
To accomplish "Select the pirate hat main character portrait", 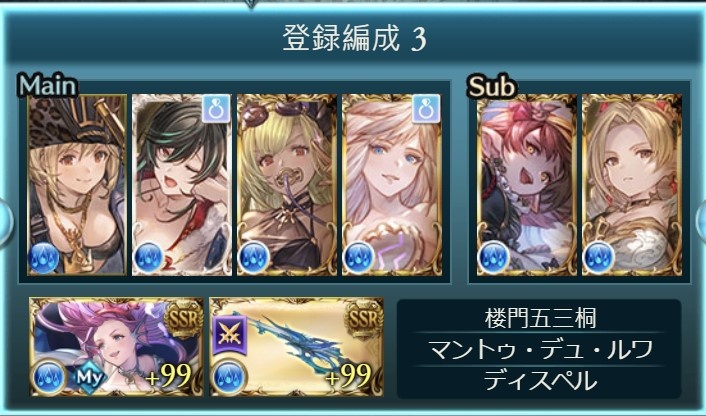I will [x=77, y=185].
